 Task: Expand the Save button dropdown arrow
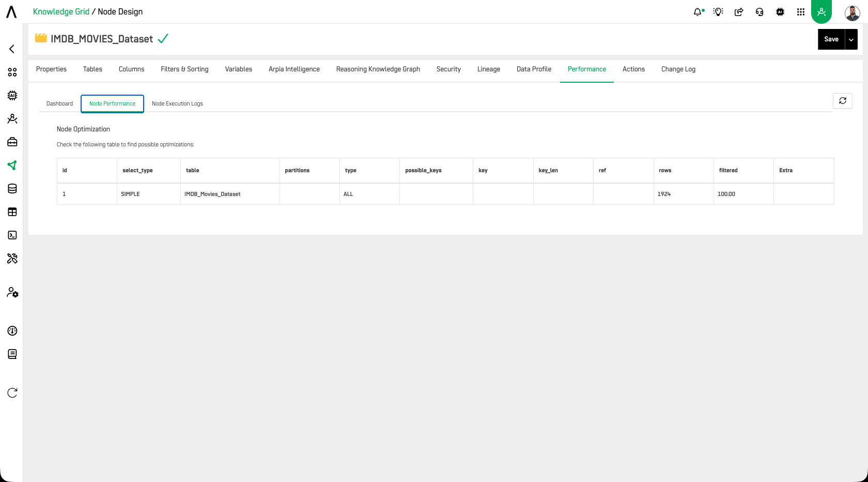pos(851,39)
